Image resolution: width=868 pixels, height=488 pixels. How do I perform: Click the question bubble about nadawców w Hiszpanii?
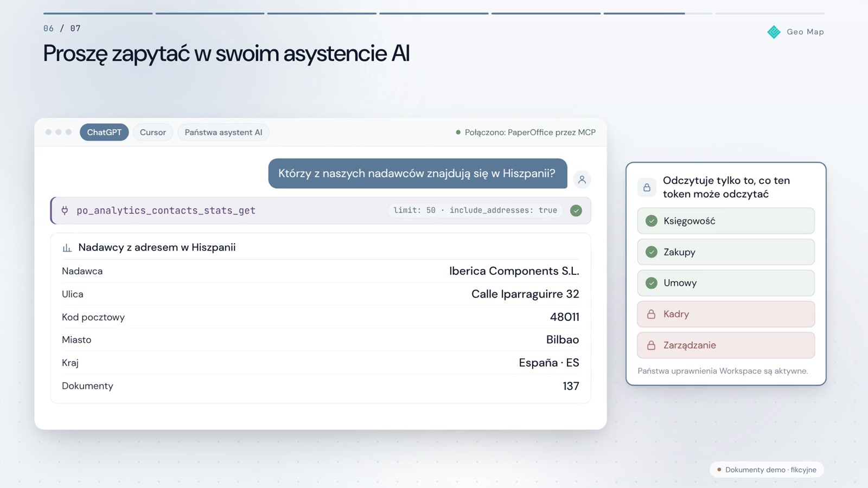[418, 174]
